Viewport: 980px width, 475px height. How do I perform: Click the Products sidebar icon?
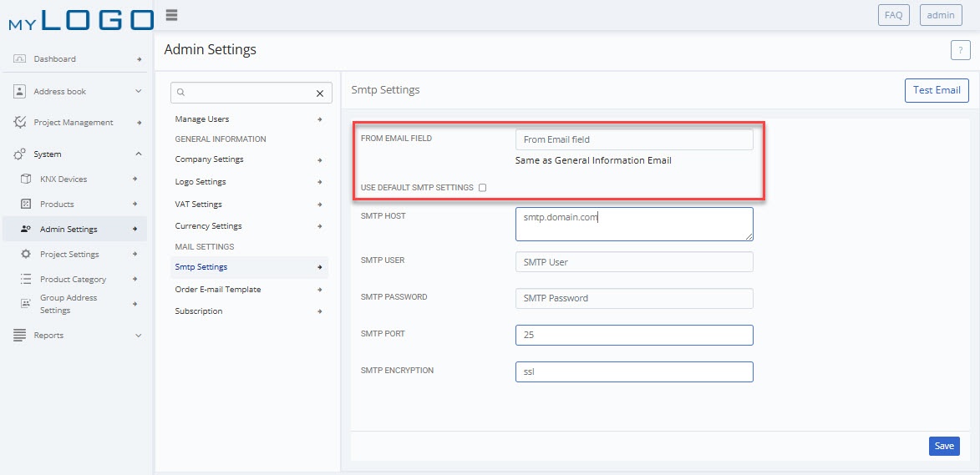coord(26,204)
